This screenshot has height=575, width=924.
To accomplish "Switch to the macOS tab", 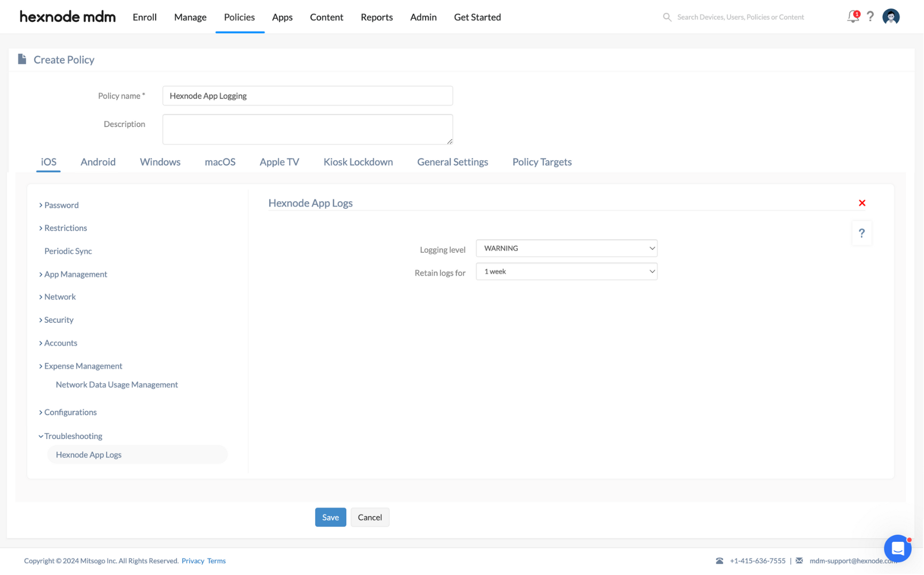I will [x=220, y=162].
